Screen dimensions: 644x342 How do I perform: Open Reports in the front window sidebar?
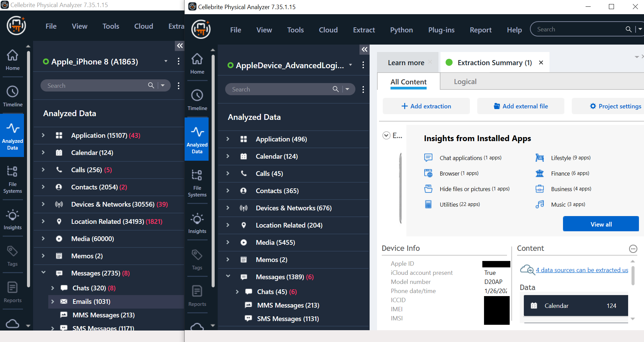tap(197, 296)
